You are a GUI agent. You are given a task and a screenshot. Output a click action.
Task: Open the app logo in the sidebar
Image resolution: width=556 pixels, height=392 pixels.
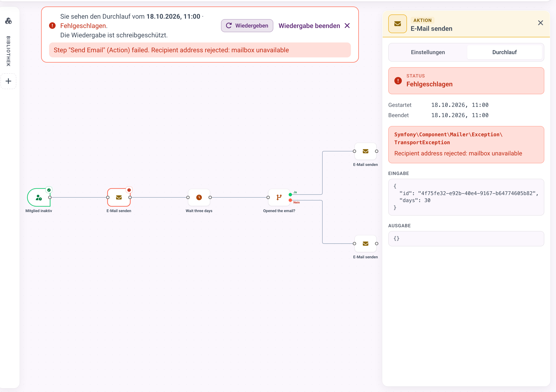[x=8, y=21]
